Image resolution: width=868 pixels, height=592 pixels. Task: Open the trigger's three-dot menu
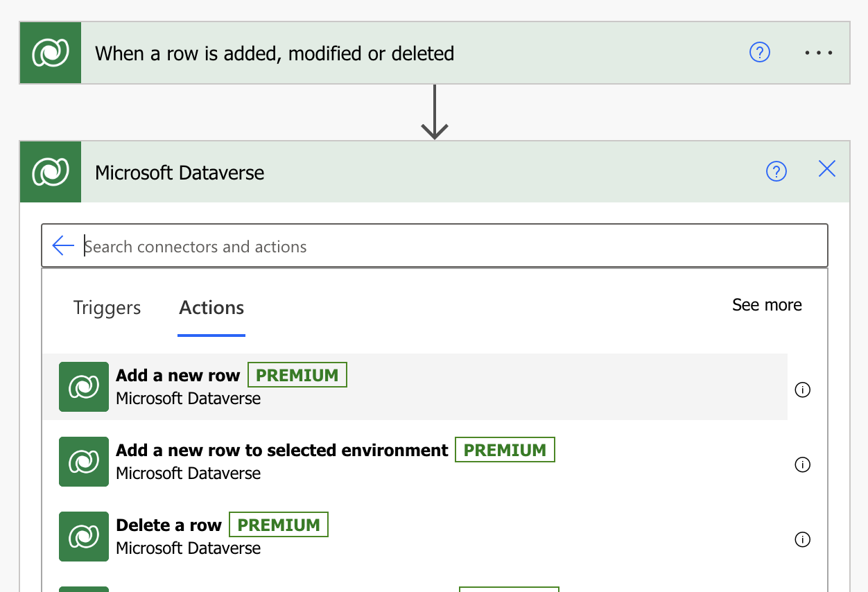[x=819, y=53]
